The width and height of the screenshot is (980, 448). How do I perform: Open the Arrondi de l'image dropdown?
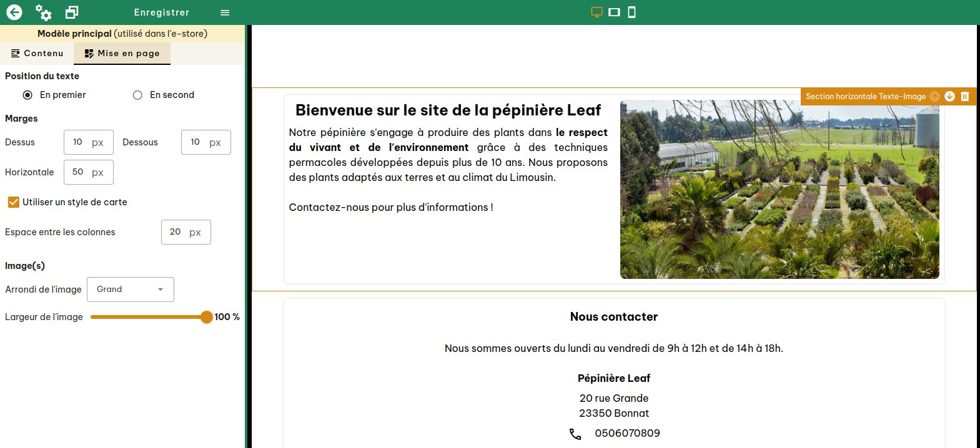click(x=131, y=290)
